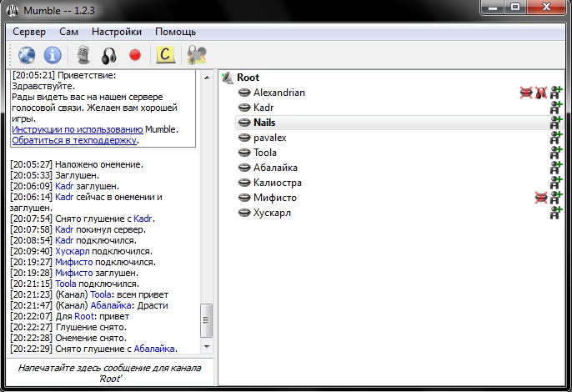The width and height of the screenshot is (572, 392).
Task: Open the Настройки menu
Action: tap(117, 32)
